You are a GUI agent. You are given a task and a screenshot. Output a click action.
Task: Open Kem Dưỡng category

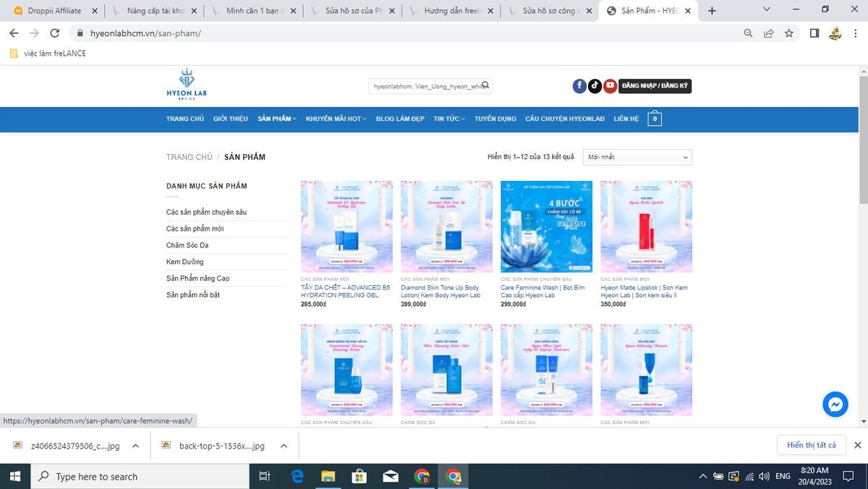coord(185,262)
